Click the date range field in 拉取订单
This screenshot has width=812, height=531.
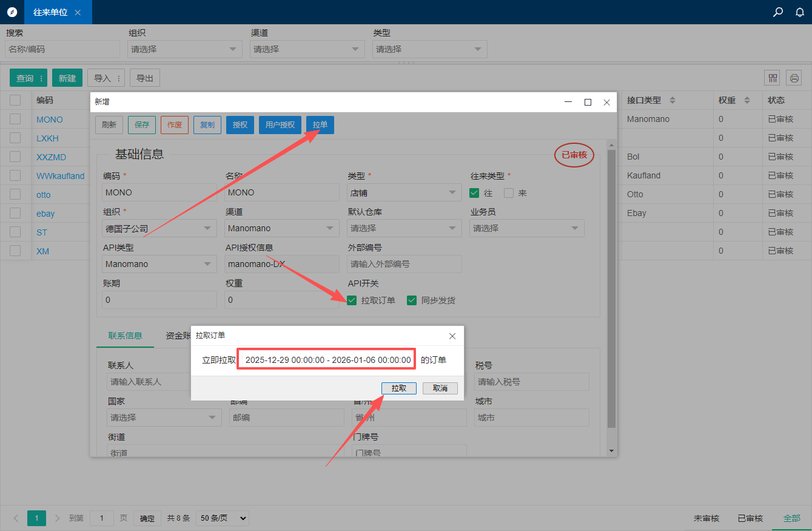tap(327, 360)
